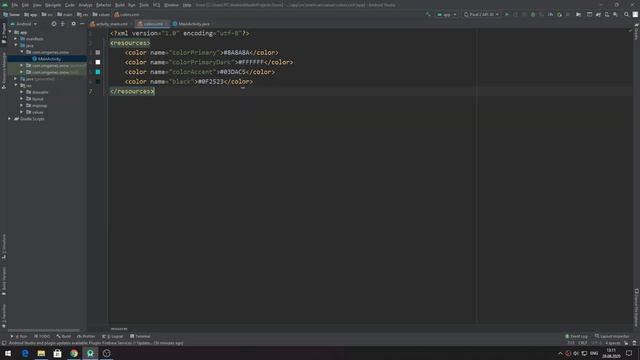Viewport: 640px width, 360px height.
Task: Click the colors.xml breadcrumb in the navigation bar
Action: [127, 14]
